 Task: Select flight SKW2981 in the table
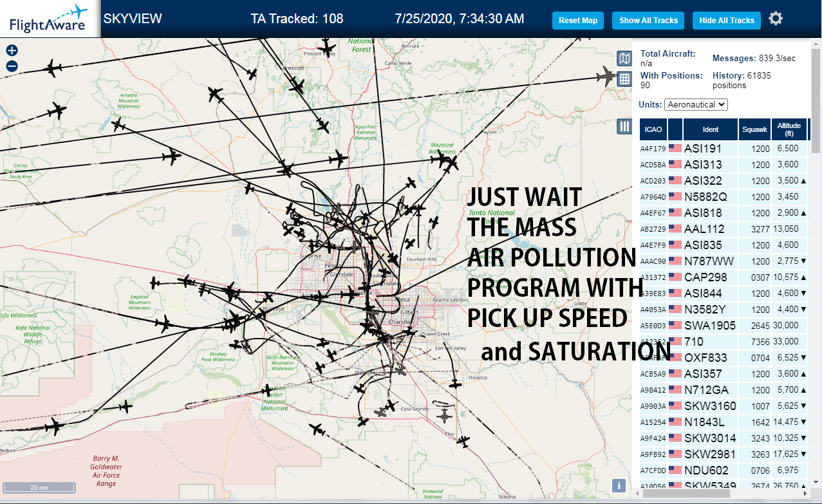710,454
